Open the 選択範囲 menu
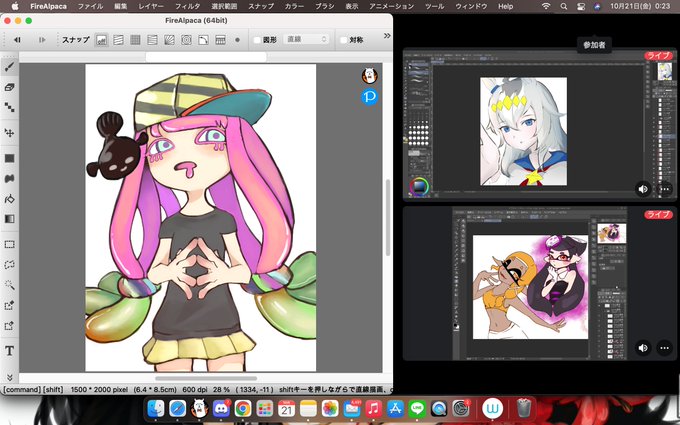 (x=224, y=6)
